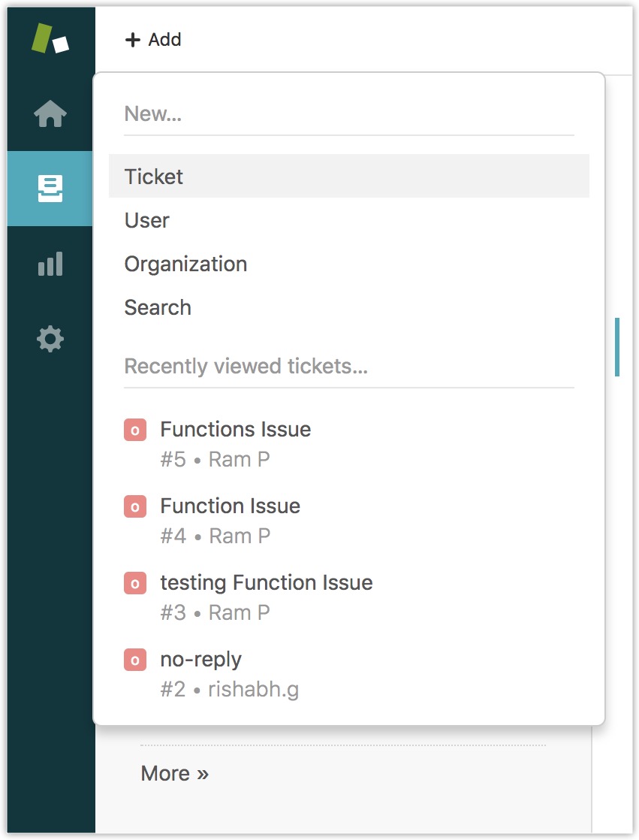Click the Add label in top bar
The height and width of the screenshot is (840, 639).
[x=164, y=40]
